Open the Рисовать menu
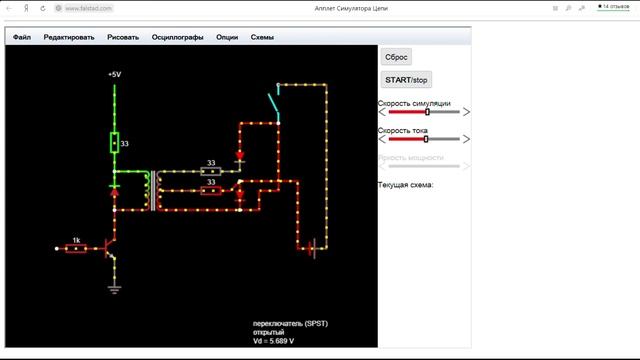This screenshot has height=360, width=640. (123, 37)
